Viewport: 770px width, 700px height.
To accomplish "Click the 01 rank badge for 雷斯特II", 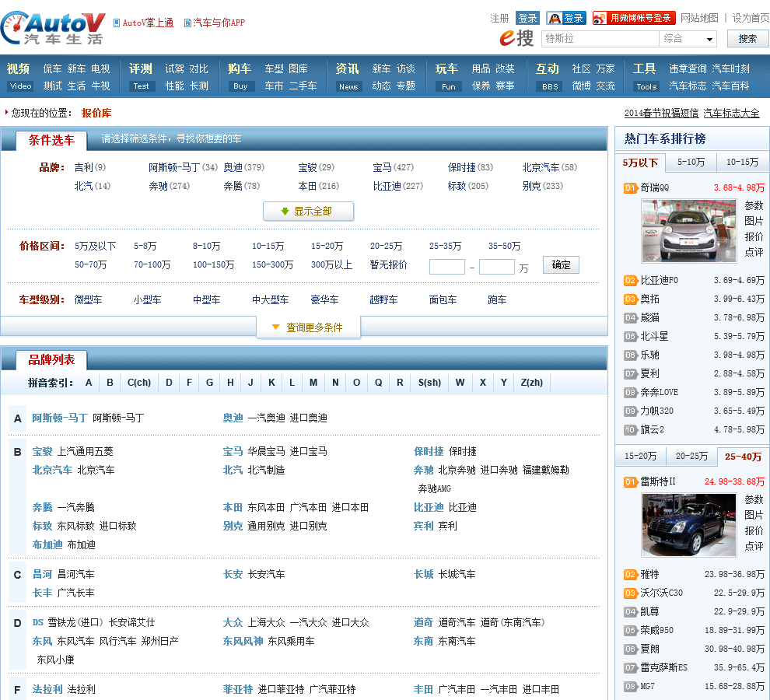I will pos(631,482).
